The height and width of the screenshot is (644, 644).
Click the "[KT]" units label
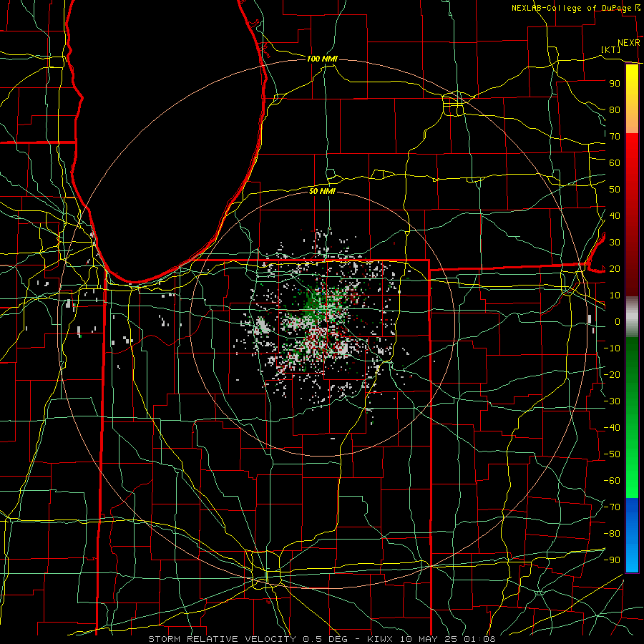pos(611,49)
